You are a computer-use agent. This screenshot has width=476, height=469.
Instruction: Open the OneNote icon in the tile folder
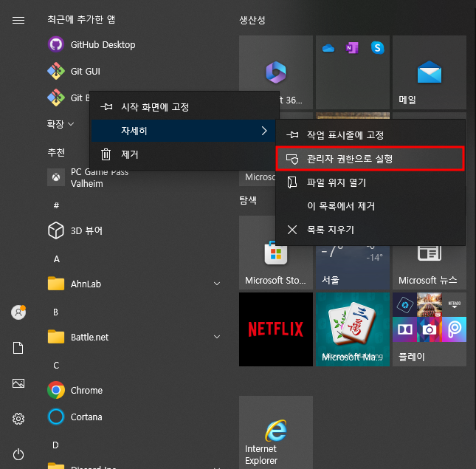point(353,48)
